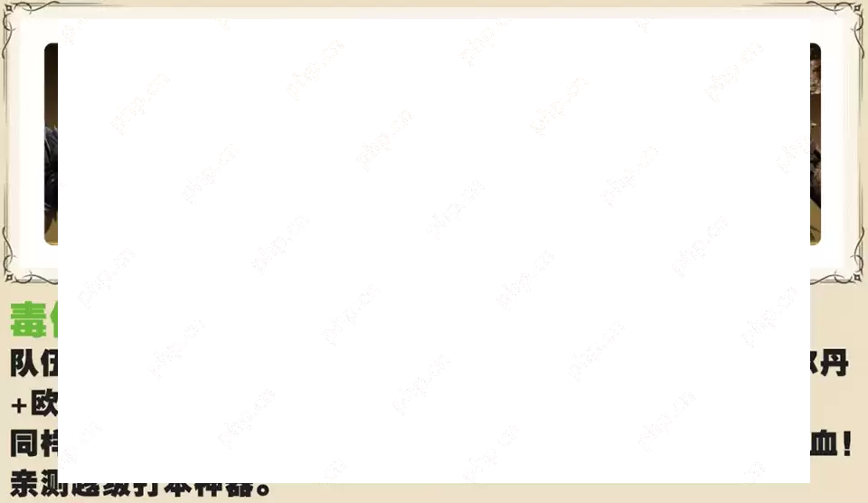Viewport: 868px width, 503px height.
Task: Click the white card border above the black overlay
Action: click(x=434, y=13)
